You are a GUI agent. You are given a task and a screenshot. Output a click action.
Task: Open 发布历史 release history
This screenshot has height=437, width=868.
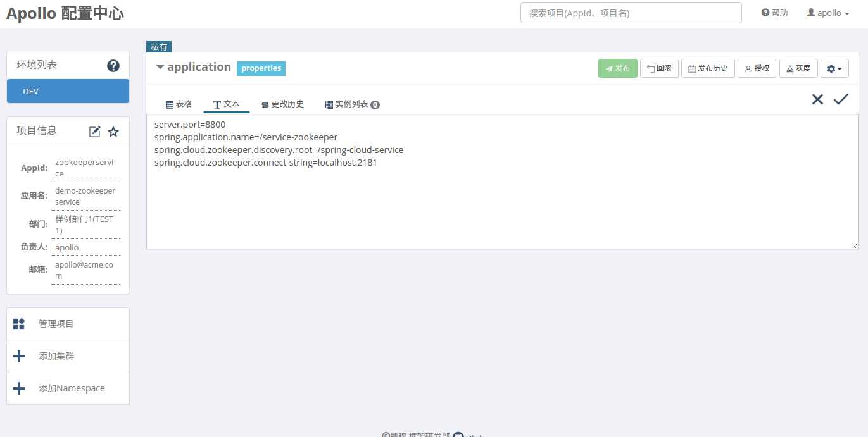pyautogui.click(x=708, y=68)
